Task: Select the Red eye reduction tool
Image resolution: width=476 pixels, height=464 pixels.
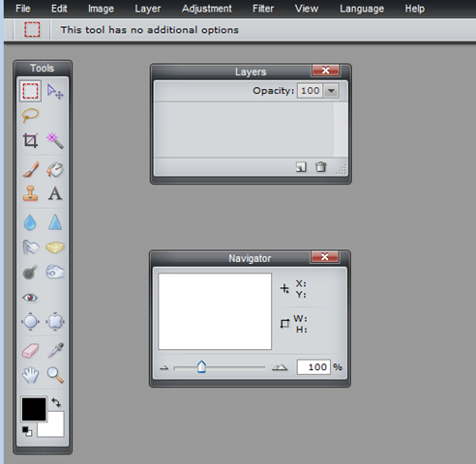Action: 30,298
